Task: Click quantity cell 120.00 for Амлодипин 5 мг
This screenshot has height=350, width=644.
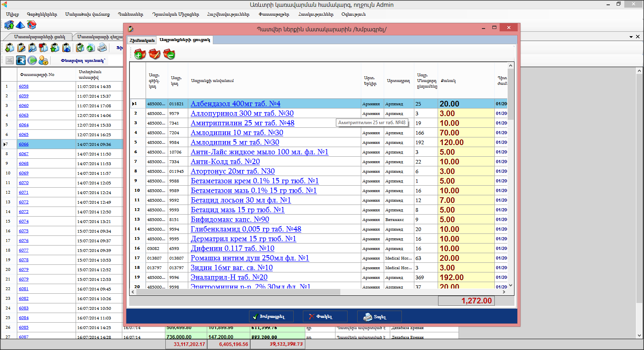Action: click(466, 142)
